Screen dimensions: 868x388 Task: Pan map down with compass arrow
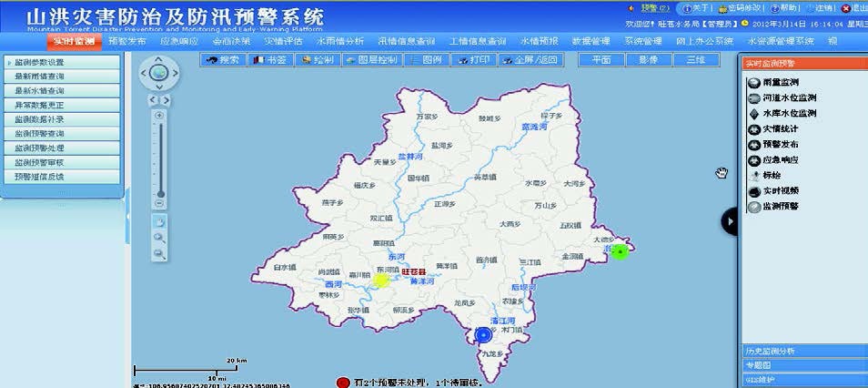tap(159, 87)
